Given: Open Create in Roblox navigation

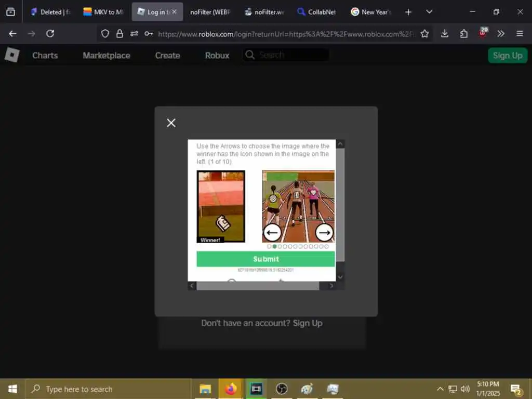Looking at the screenshot, I should tap(168, 55).
